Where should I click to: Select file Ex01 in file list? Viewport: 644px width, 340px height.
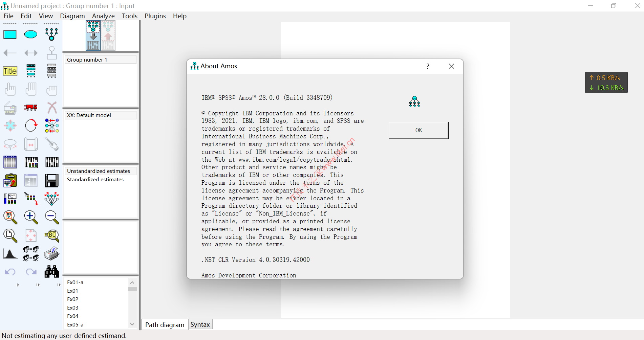click(x=73, y=291)
